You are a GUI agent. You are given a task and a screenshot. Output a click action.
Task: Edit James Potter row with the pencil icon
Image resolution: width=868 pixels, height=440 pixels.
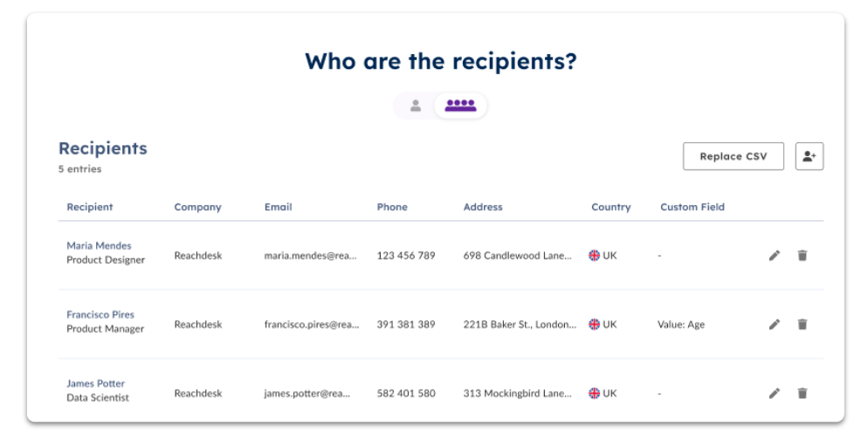[x=775, y=394]
